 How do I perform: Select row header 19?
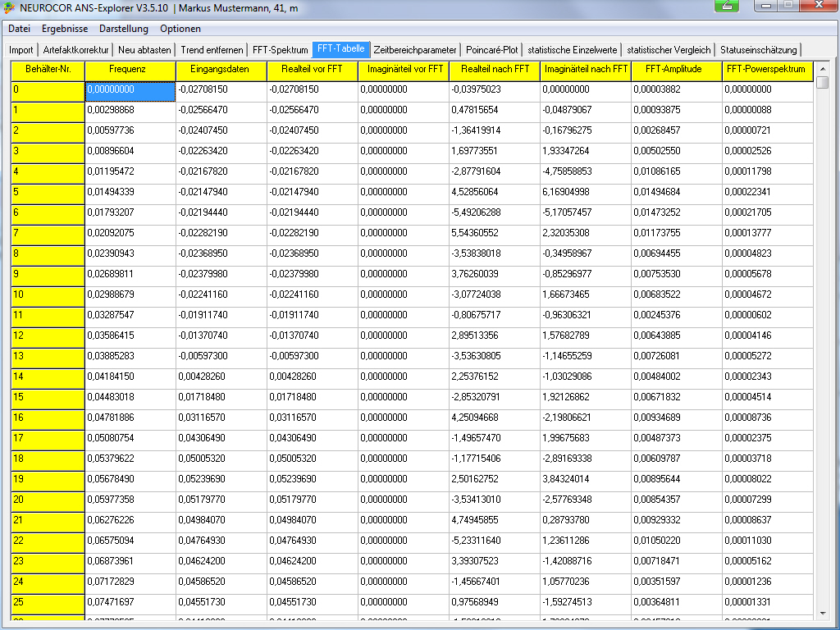point(48,481)
